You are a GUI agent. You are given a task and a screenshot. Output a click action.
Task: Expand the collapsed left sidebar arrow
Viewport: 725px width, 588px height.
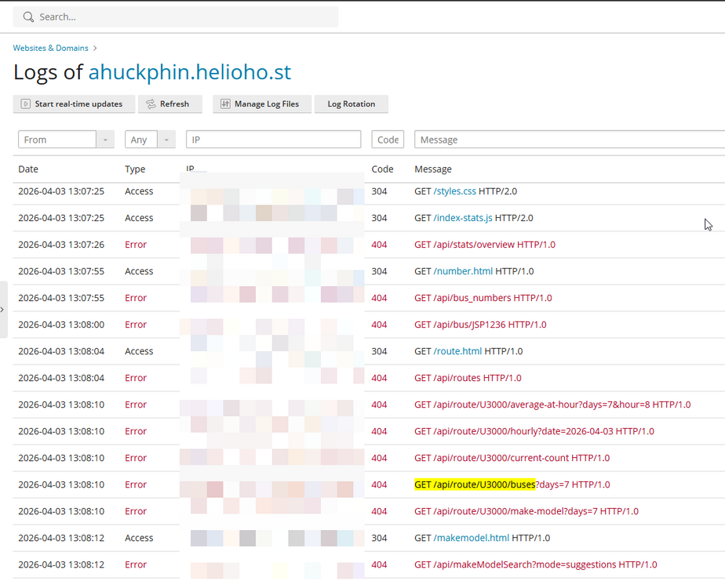2,310
